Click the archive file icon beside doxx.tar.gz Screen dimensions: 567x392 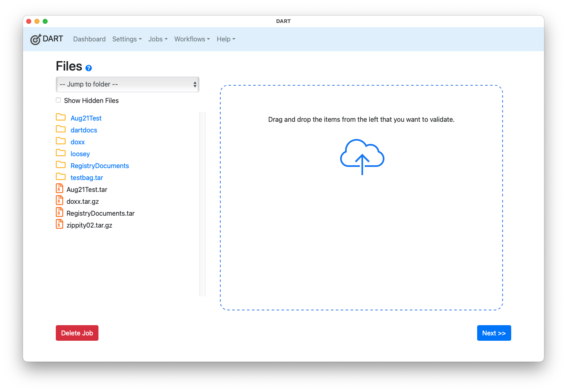point(59,200)
